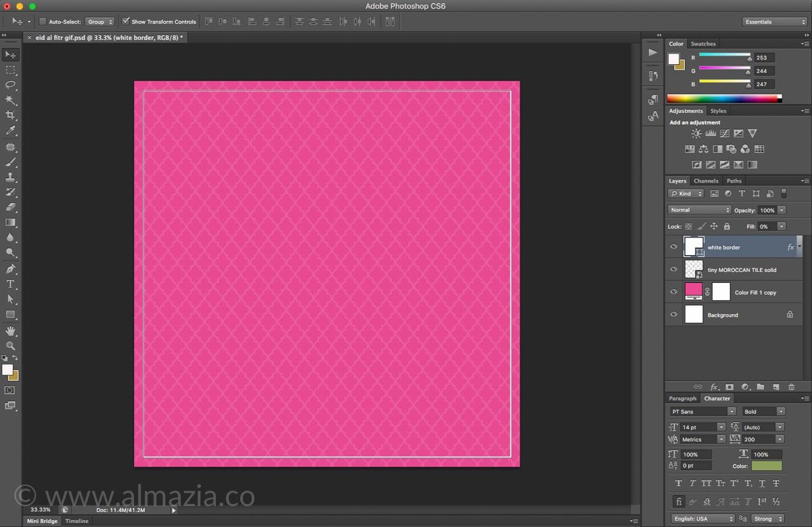Select the Lasso tool

tap(11, 85)
